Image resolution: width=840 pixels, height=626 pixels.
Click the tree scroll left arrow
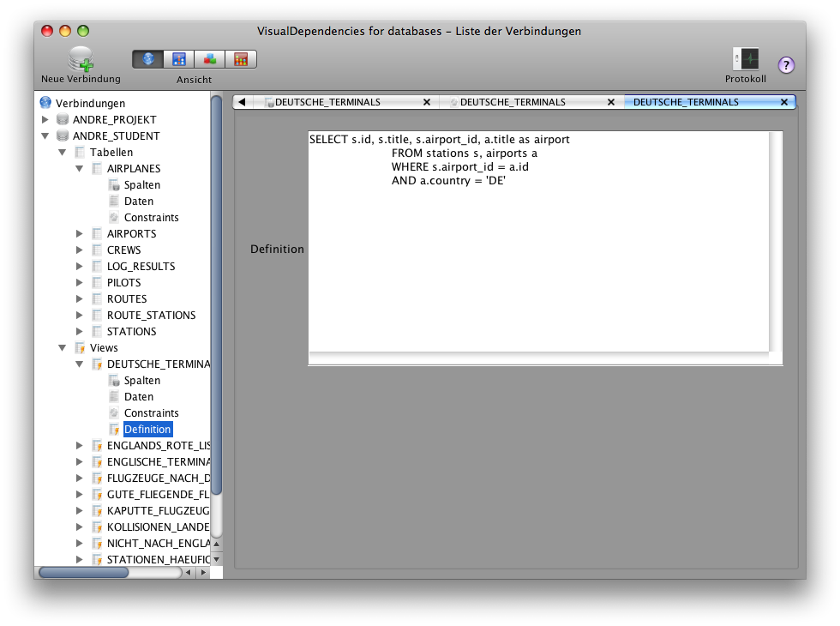pos(188,573)
